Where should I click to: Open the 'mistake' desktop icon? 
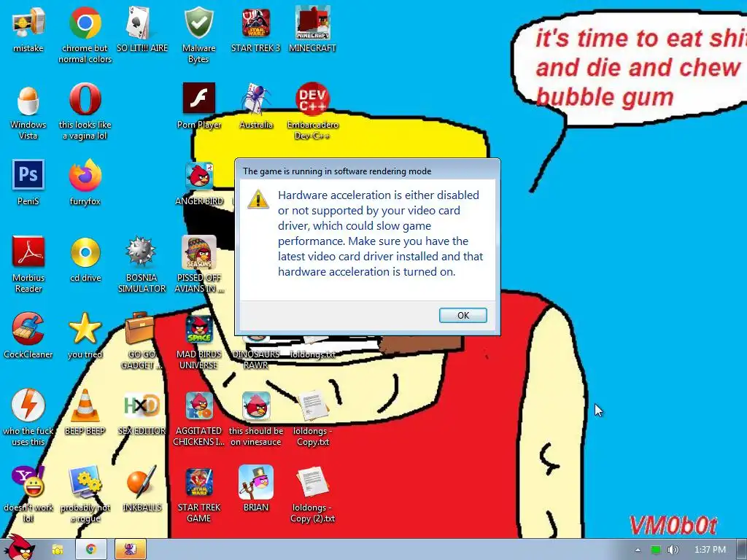(28, 23)
